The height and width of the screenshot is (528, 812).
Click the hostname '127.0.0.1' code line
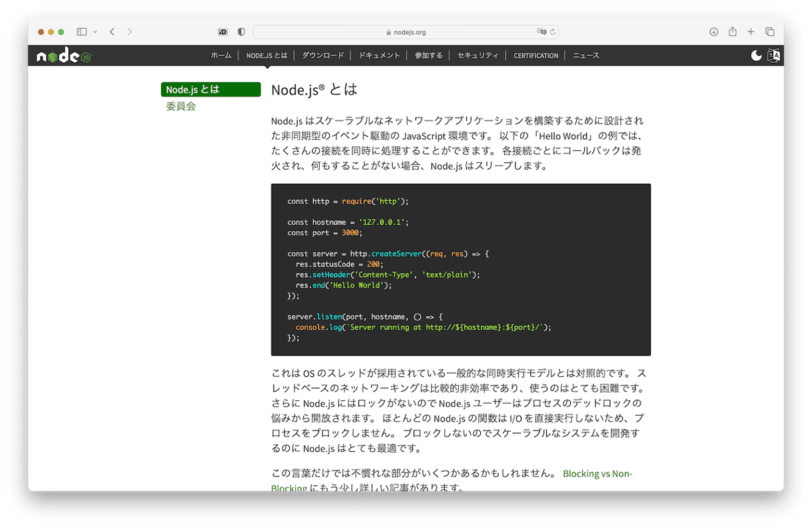point(348,222)
